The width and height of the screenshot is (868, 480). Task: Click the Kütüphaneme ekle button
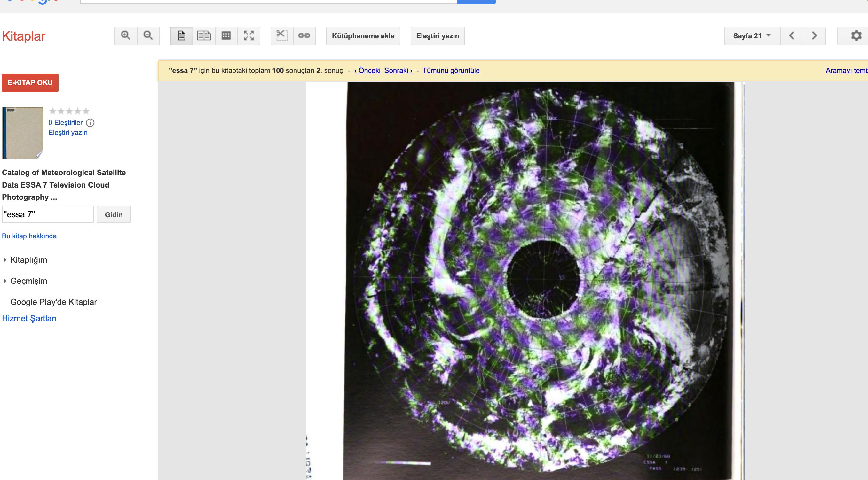(x=363, y=36)
